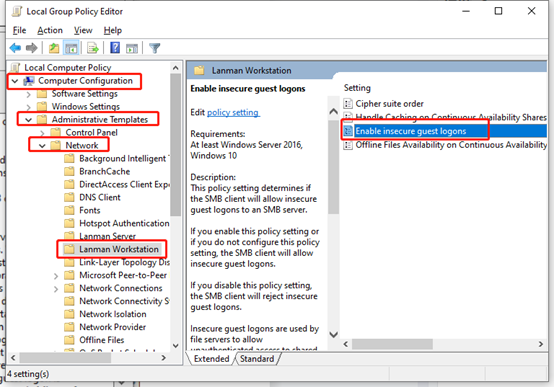Click the Back arrow toolbar icon
This screenshot has height=387, width=554.
[16, 48]
